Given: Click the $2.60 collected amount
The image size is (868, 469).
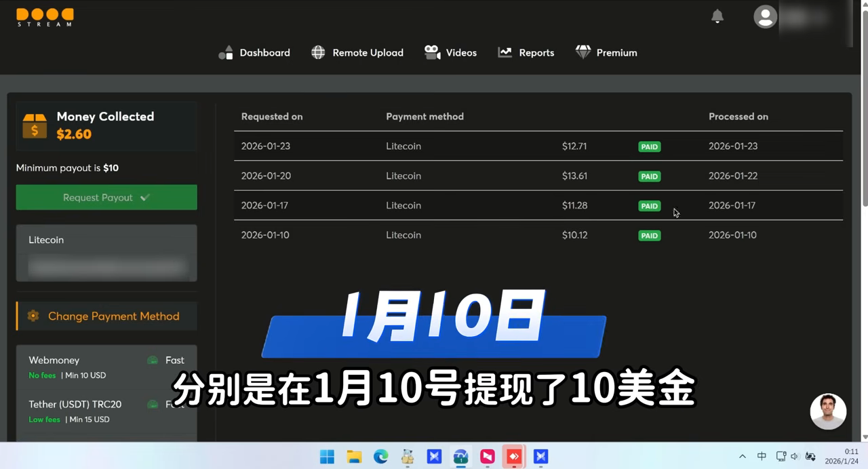Looking at the screenshot, I should click(x=74, y=134).
